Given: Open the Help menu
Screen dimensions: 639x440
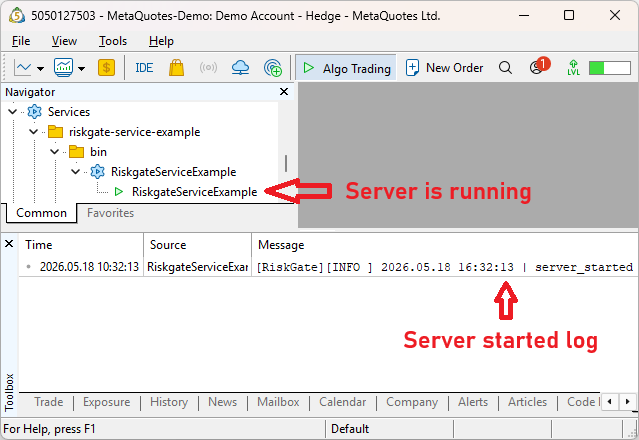Looking at the screenshot, I should pos(161,41).
